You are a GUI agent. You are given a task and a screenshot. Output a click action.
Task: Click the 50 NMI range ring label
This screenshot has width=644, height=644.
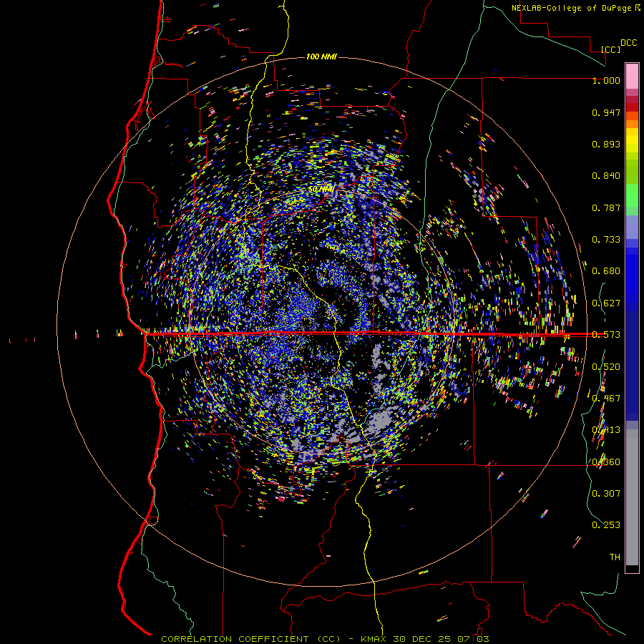pyautogui.click(x=321, y=190)
